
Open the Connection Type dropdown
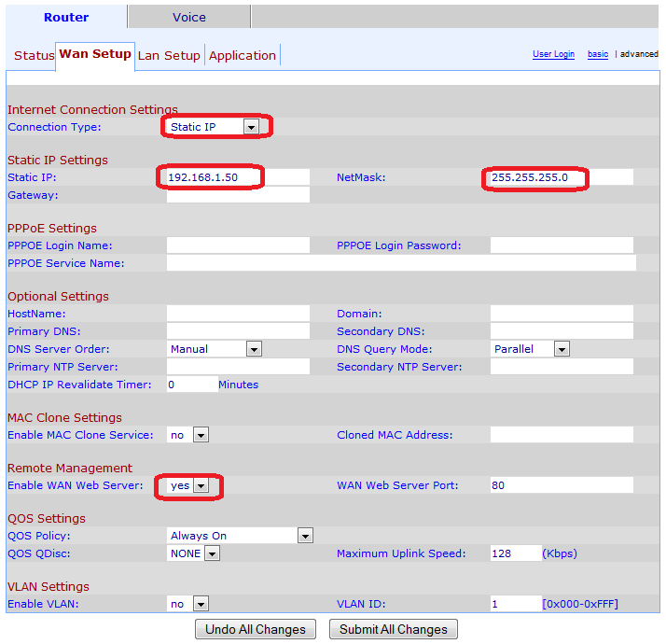tap(214, 127)
